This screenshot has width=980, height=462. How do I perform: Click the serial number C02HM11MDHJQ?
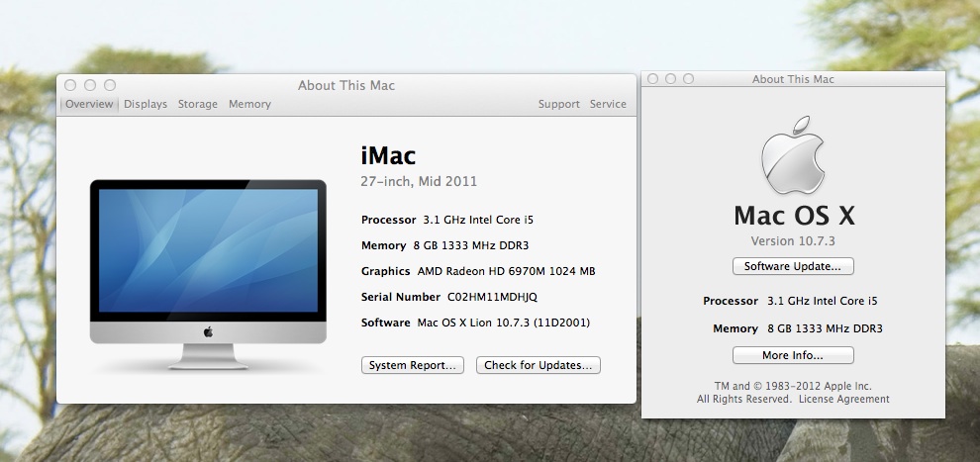point(492,297)
